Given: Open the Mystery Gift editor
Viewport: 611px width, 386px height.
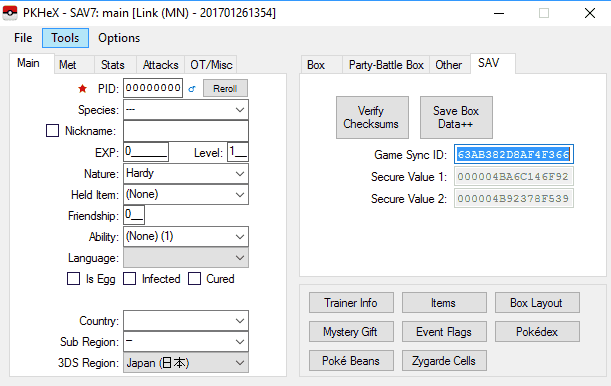Looking at the screenshot, I should [x=351, y=331].
